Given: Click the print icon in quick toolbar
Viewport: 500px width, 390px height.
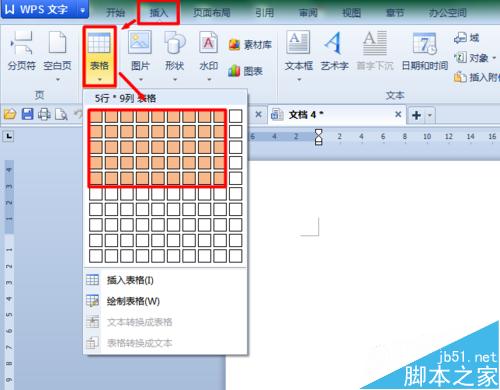Looking at the screenshot, I should (44, 114).
